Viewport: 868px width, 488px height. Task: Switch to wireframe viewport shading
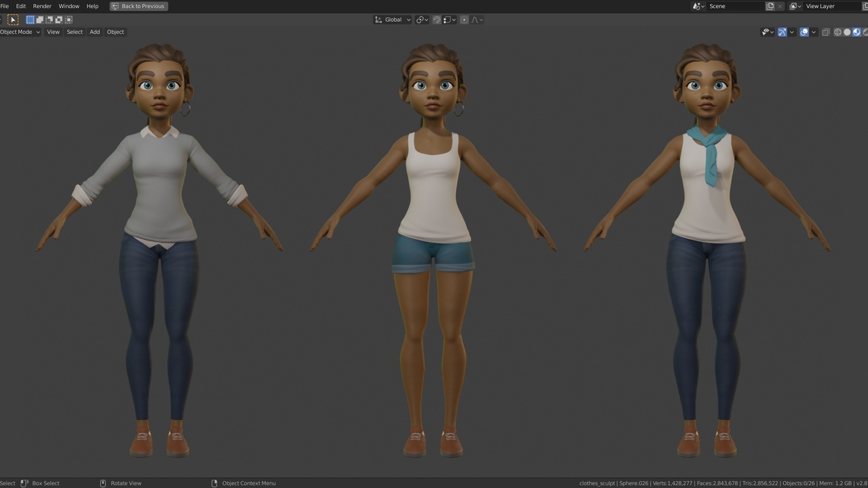click(x=837, y=32)
